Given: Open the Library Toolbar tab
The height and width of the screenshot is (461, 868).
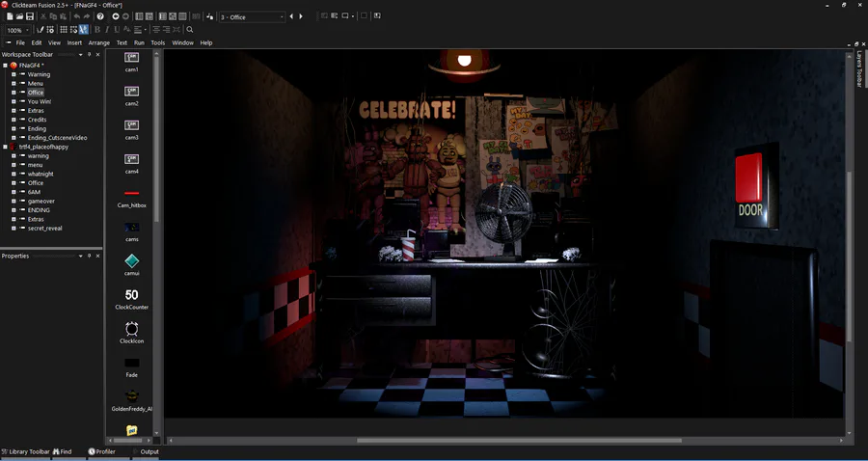Looking at the screenshot, I should pyautogui.click(x=25, y=451).
